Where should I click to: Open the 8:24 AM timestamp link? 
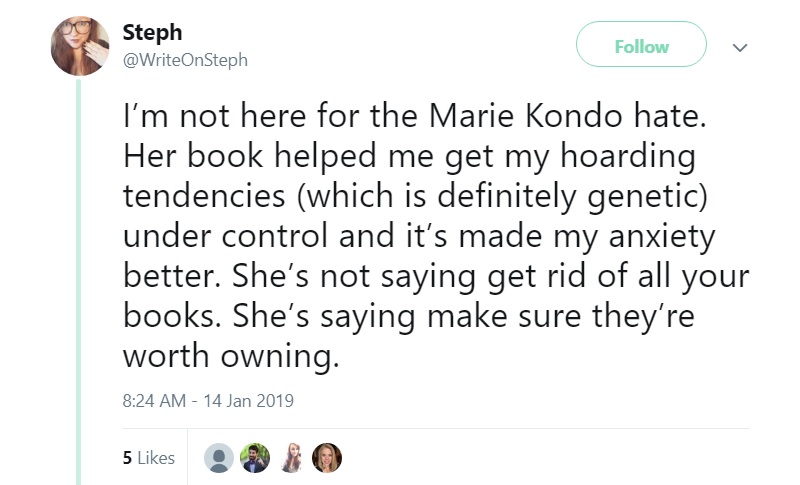pyautogui.click(x=154, y=401)
